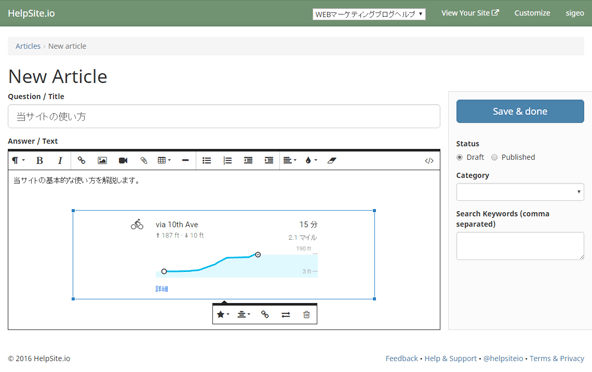The image size is (592, 372).
Task: Open the text color dropdown
Action: (311, 161)
